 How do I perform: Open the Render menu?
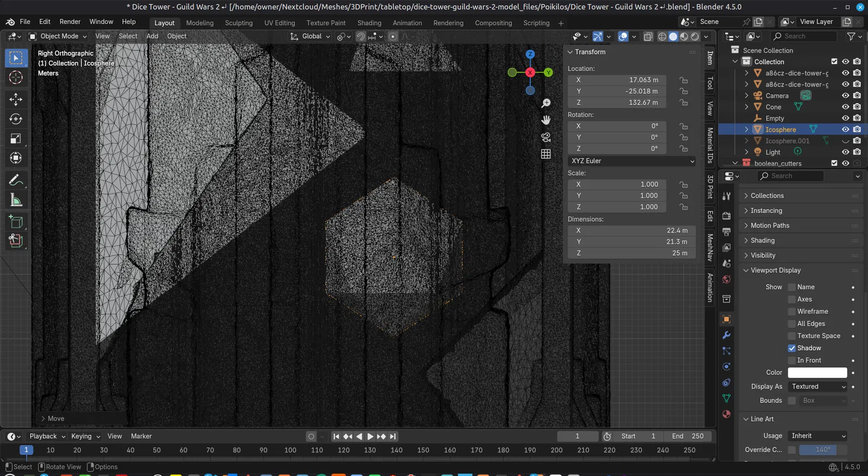pyautogui.click(x=70, y=22)
